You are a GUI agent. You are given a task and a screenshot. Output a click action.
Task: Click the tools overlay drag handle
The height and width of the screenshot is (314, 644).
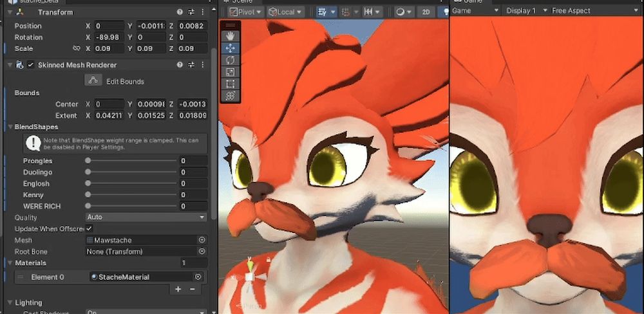(x=230, y=26)
